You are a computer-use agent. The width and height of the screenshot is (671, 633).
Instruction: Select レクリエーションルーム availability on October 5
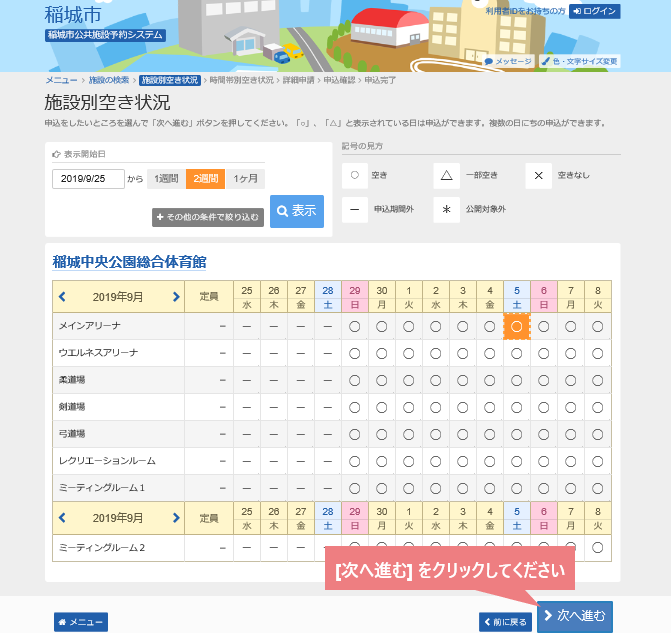[x=517, y=461]
